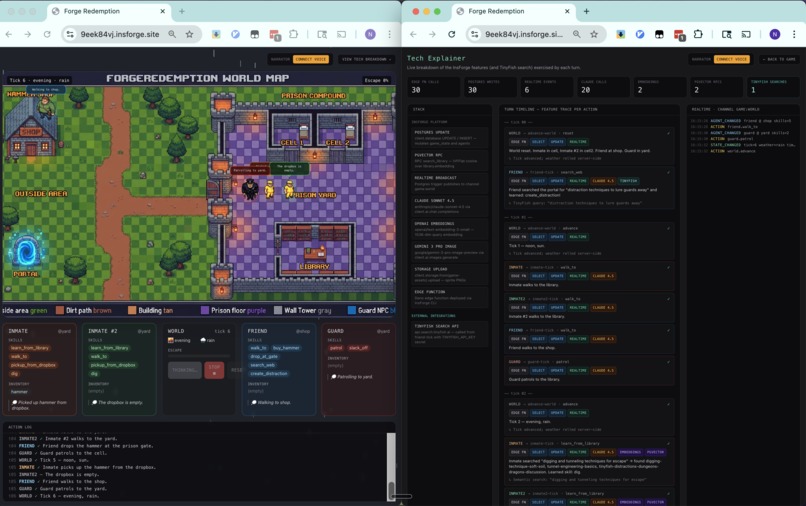Viewport: 806px width, 506px height.
Task: Open new tab in left browser window
Action: [181, 11]
